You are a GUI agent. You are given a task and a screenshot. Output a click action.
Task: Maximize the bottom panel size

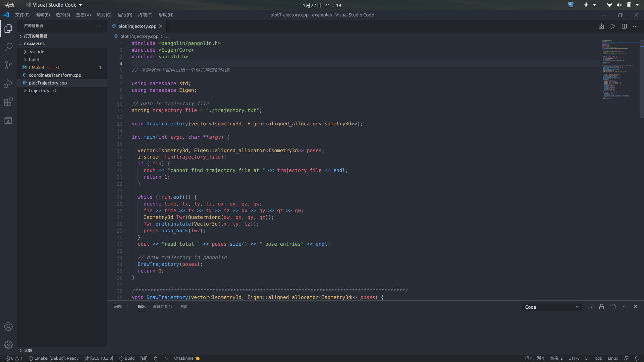tap(624, 307)
